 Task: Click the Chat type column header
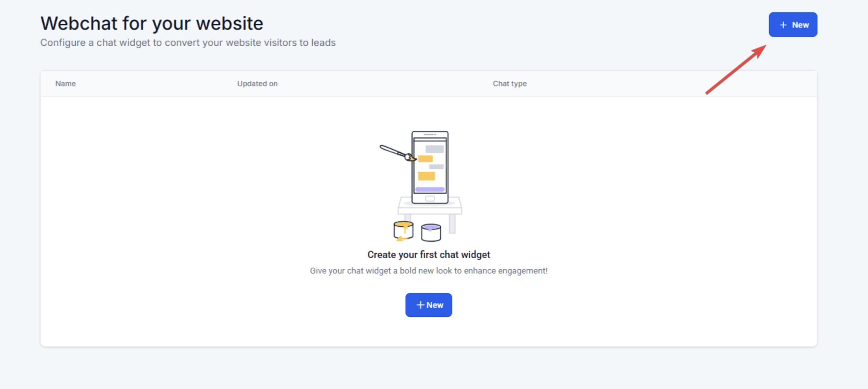[509, 84]
